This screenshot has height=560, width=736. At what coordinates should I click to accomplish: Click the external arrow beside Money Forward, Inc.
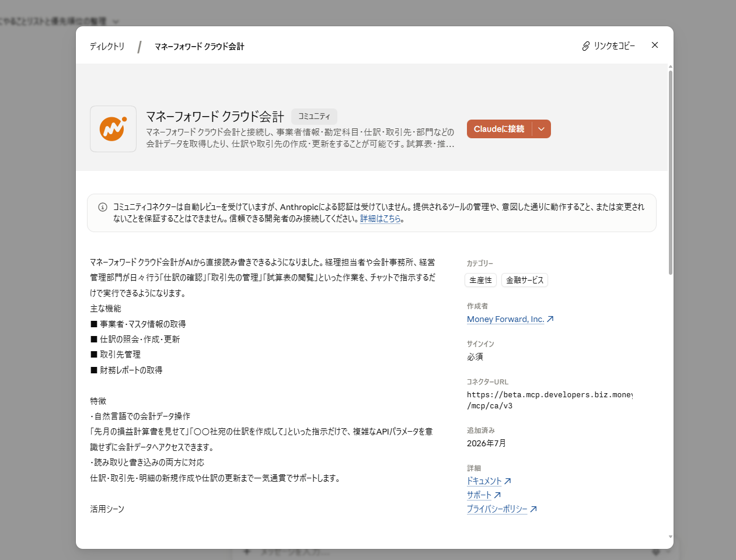[x=550, y=319]
